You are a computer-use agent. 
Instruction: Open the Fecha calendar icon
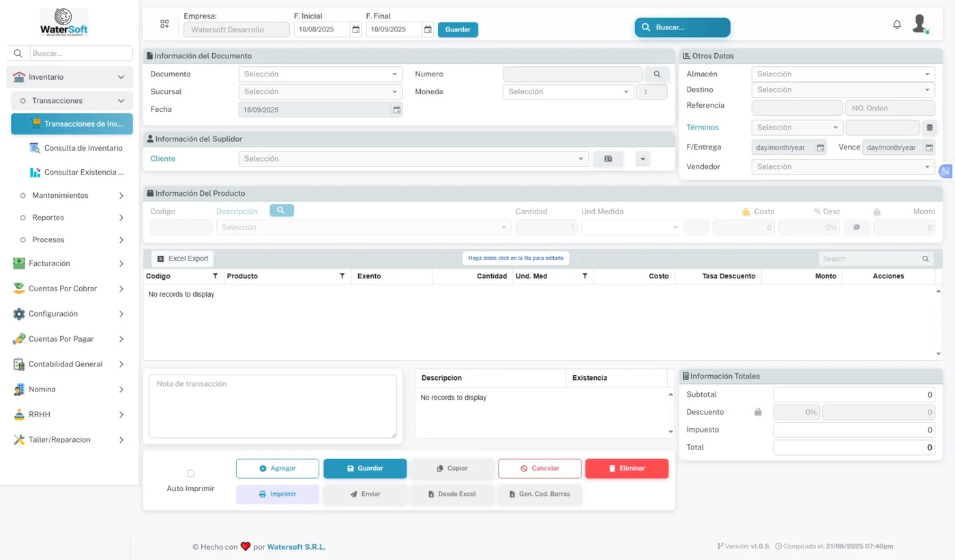(x=396, y=109)
